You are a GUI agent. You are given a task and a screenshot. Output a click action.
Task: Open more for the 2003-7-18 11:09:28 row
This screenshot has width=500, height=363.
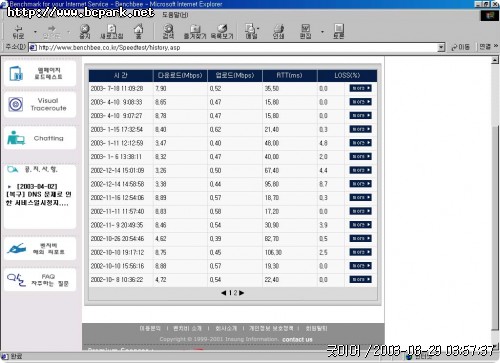click(360, 88)
